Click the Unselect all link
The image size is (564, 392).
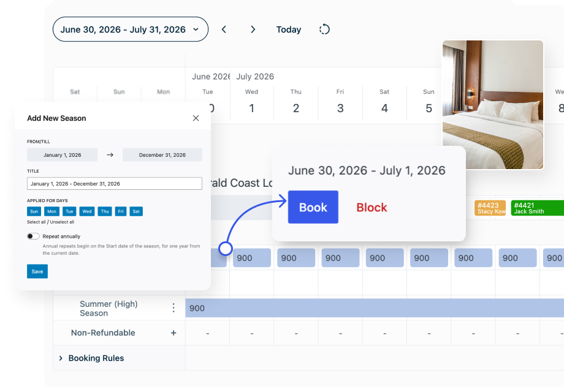[63, 222]
